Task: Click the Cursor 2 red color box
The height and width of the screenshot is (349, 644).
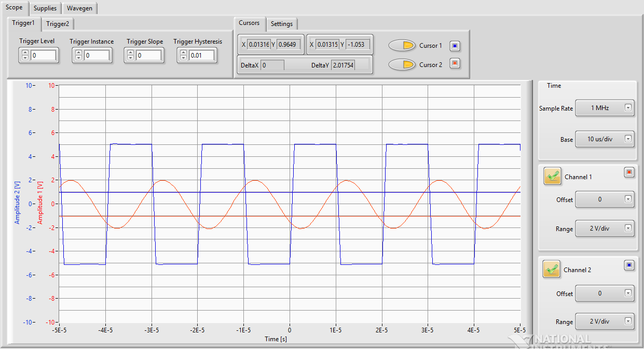Action: click(455, 64)
